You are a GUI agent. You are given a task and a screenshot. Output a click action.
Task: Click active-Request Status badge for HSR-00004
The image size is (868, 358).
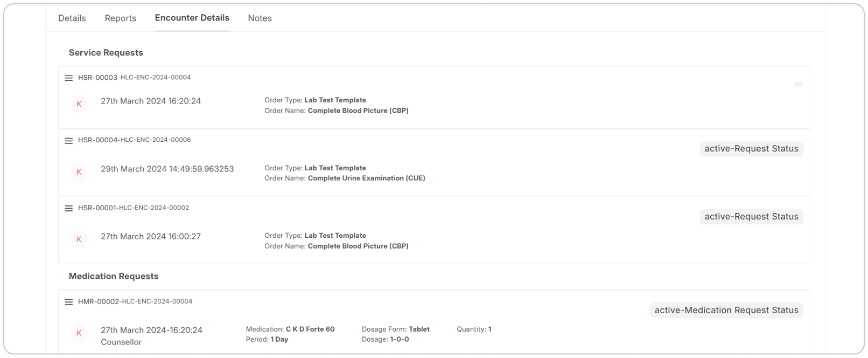[751, 149]
